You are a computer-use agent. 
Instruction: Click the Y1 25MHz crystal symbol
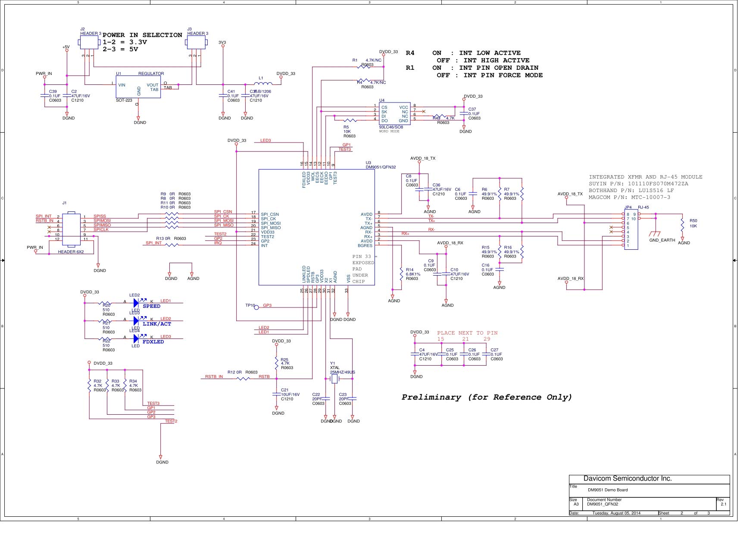coord(334,379)
